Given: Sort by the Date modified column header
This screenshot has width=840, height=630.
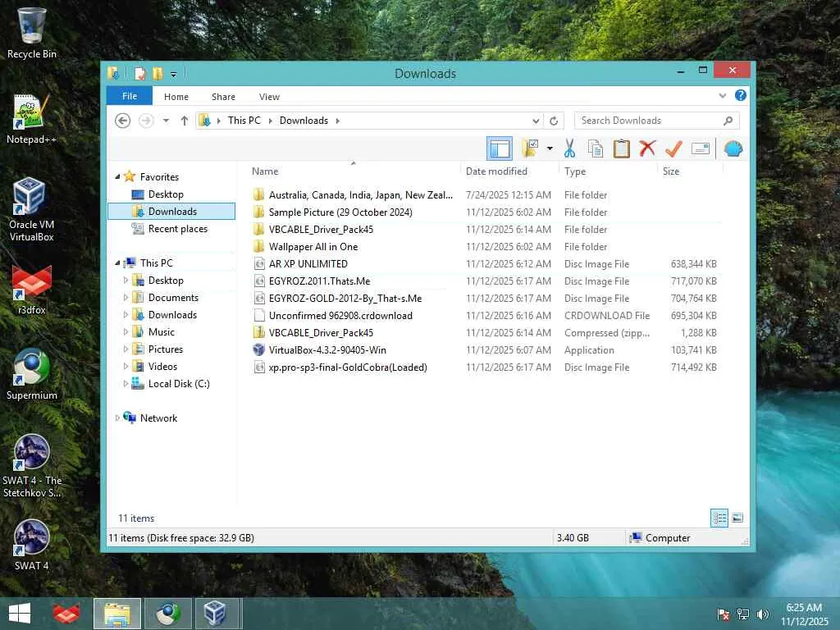Looking at the screenshot, I should click(510, 171).
